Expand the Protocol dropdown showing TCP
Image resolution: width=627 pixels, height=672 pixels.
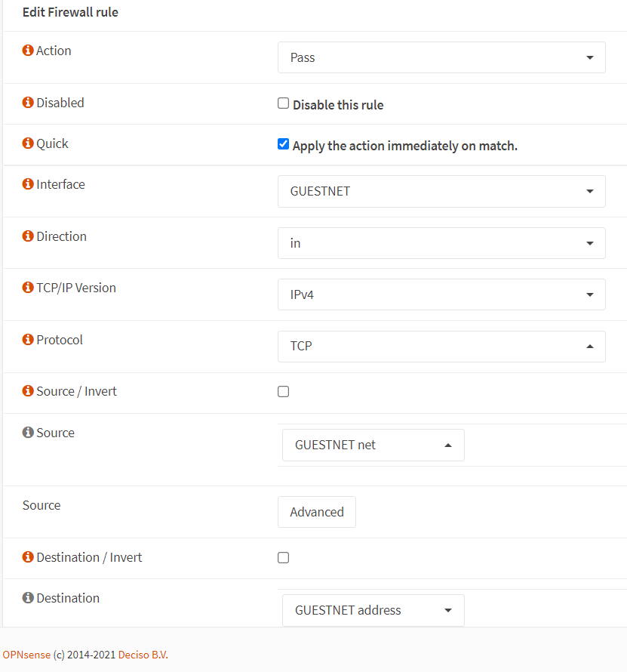[441, 347]
